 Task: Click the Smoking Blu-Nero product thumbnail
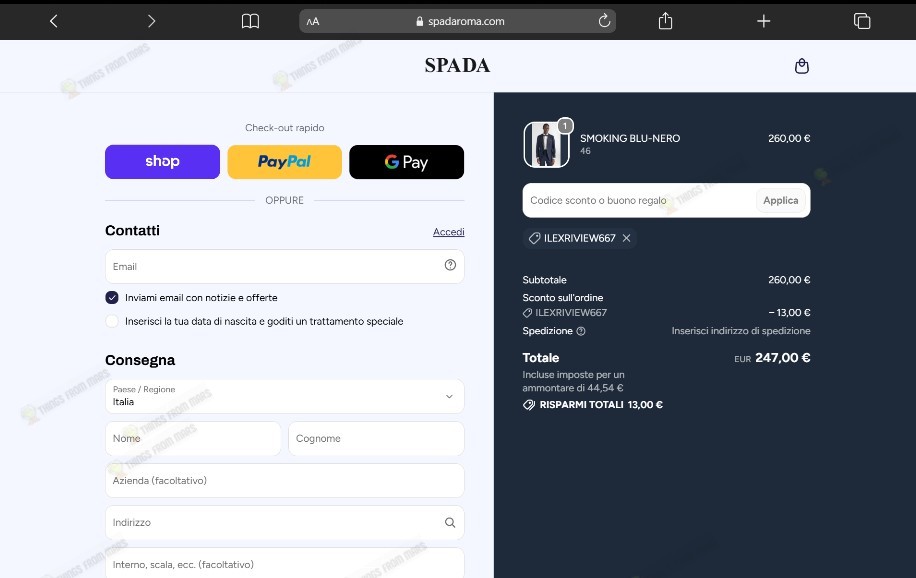(546, 144)
